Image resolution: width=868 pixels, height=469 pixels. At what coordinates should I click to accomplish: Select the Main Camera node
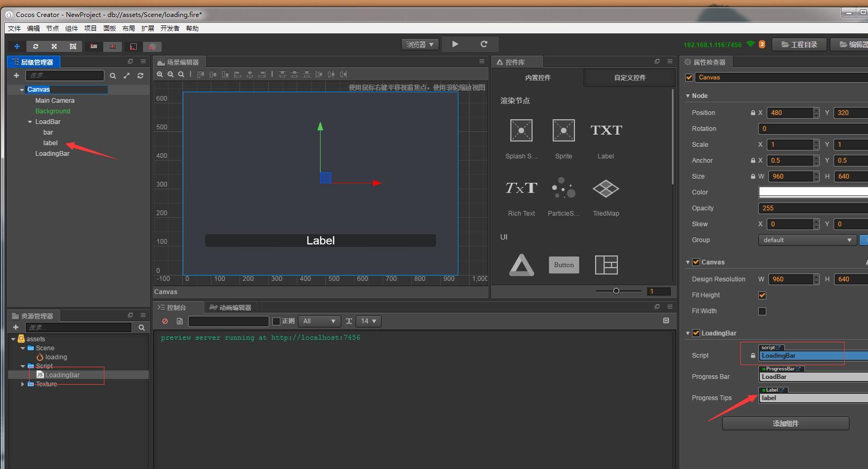point(55,101)
